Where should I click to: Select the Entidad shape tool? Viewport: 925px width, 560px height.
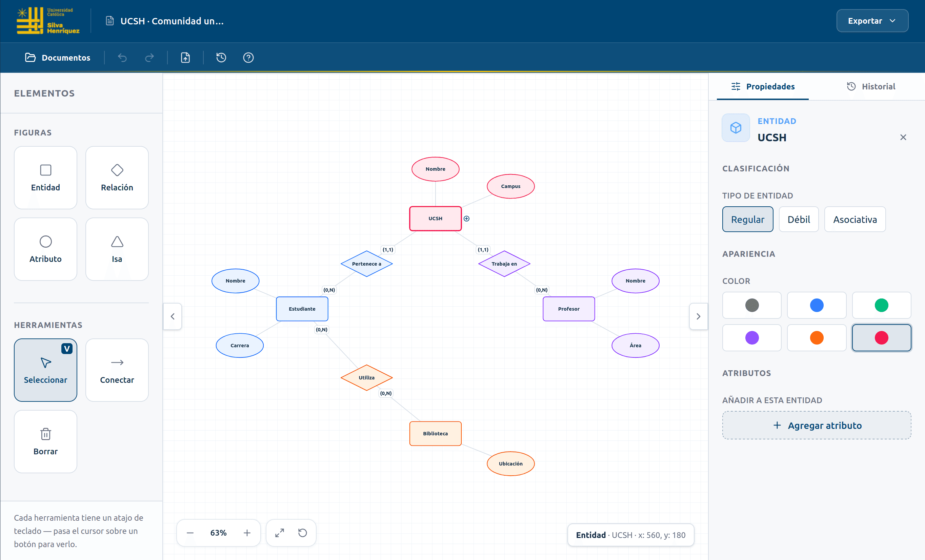click(x=45, y=178)
